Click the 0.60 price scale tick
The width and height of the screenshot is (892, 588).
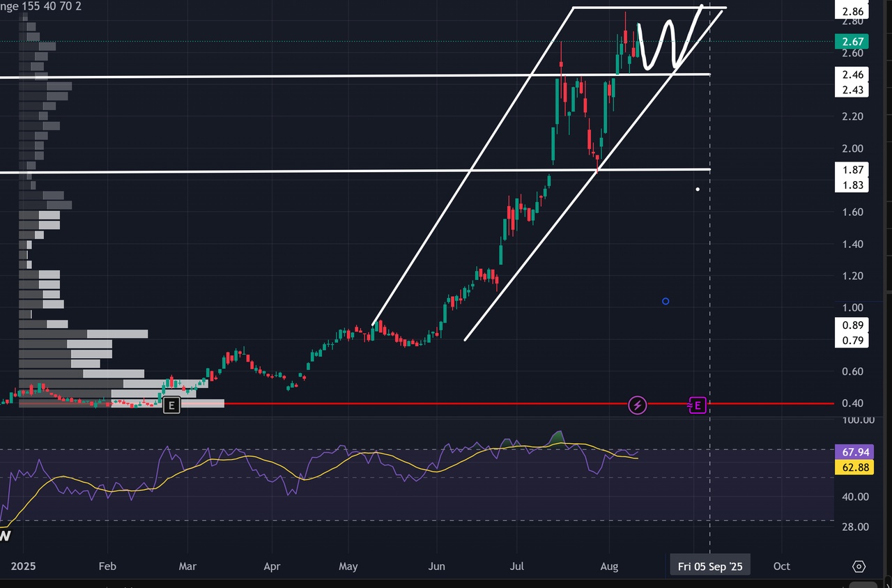tap(852, 372)
